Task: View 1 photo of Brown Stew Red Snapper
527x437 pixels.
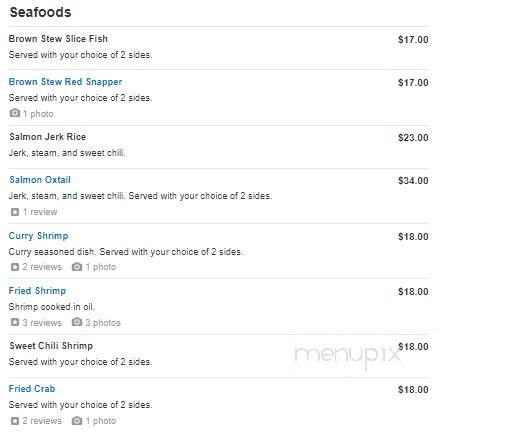Action: coord(38,114)
